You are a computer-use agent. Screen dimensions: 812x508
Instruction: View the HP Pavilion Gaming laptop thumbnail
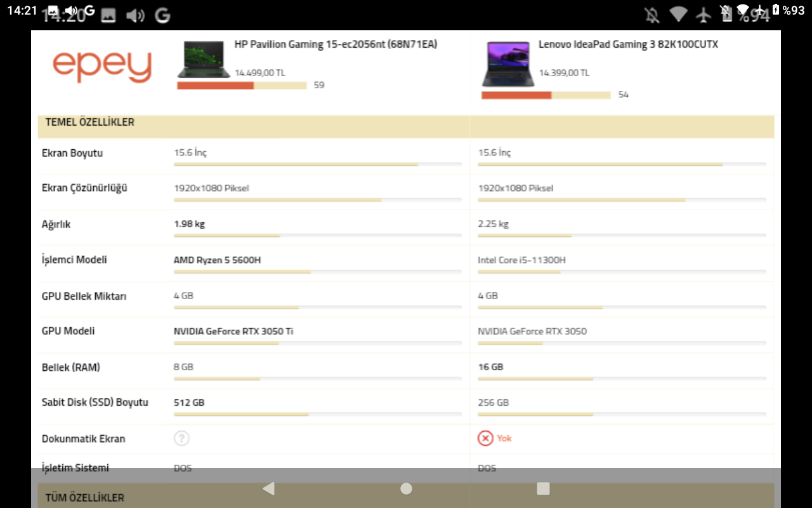tap(203, 59)
